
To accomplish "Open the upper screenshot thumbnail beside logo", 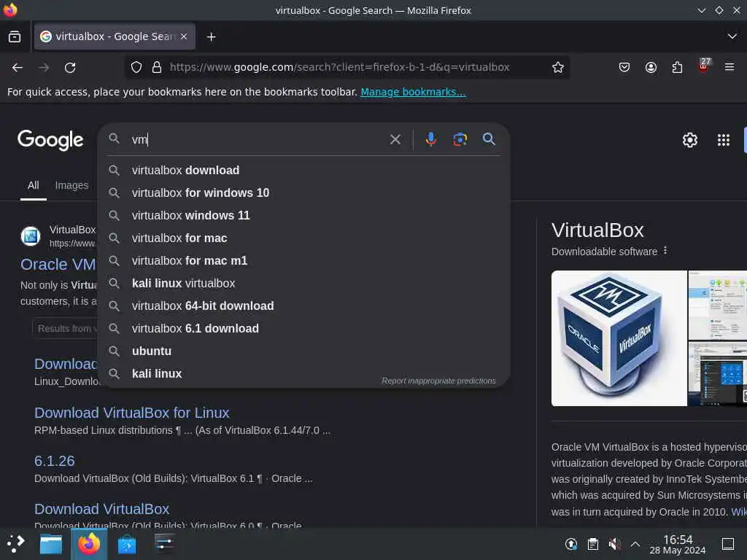I will [x=718, y=306].
